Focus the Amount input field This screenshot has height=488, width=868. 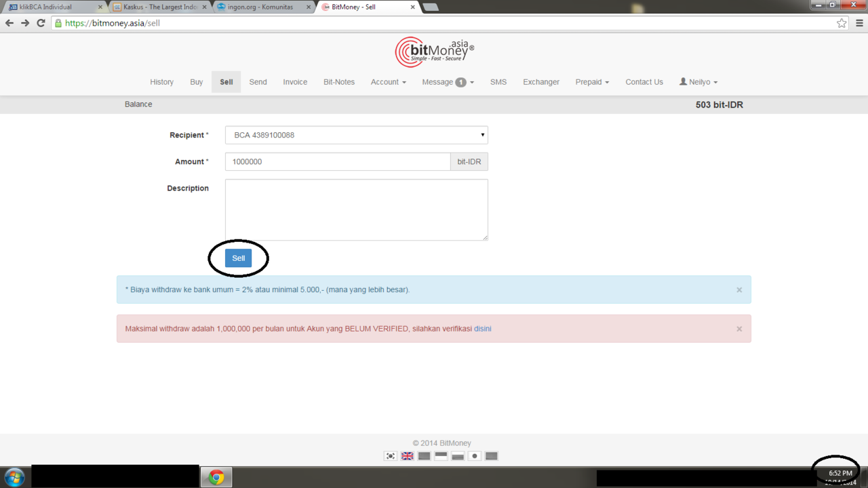[x=338, y=161]
